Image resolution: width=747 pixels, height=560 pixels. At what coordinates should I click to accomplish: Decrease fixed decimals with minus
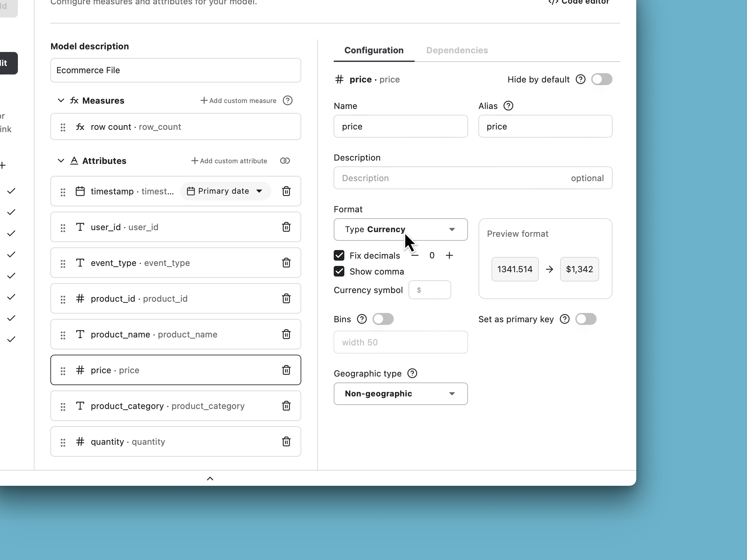tap(415, 255)
